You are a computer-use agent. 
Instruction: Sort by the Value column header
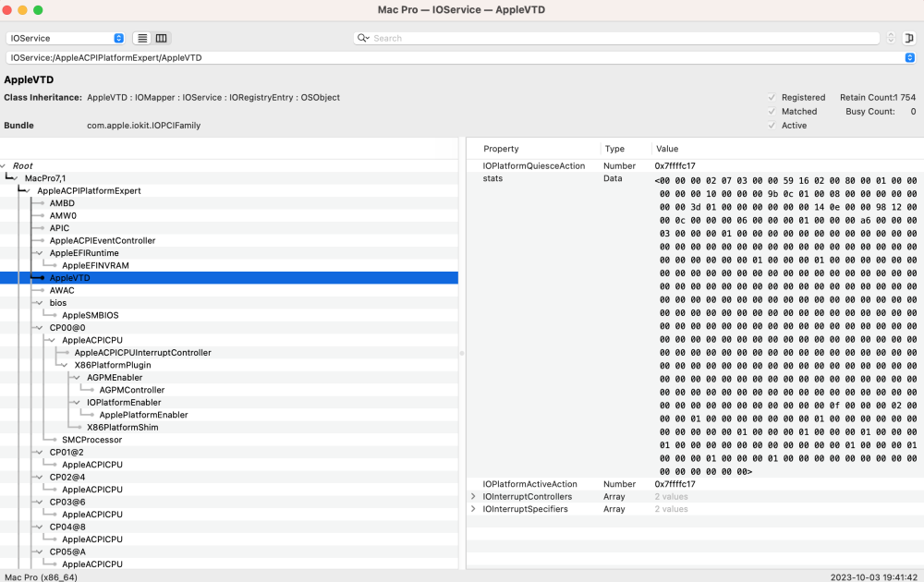click(667, 149)
